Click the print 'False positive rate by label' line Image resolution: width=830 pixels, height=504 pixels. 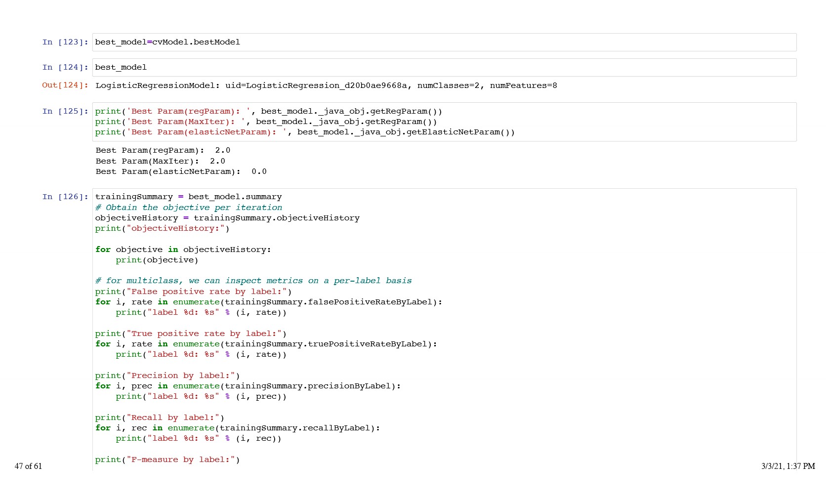coord(193,292)
